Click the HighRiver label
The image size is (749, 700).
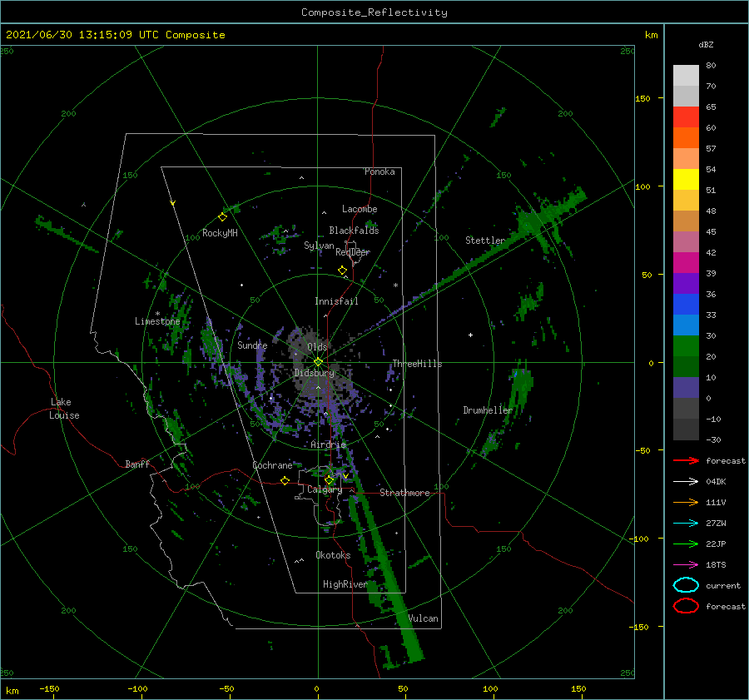345,584
